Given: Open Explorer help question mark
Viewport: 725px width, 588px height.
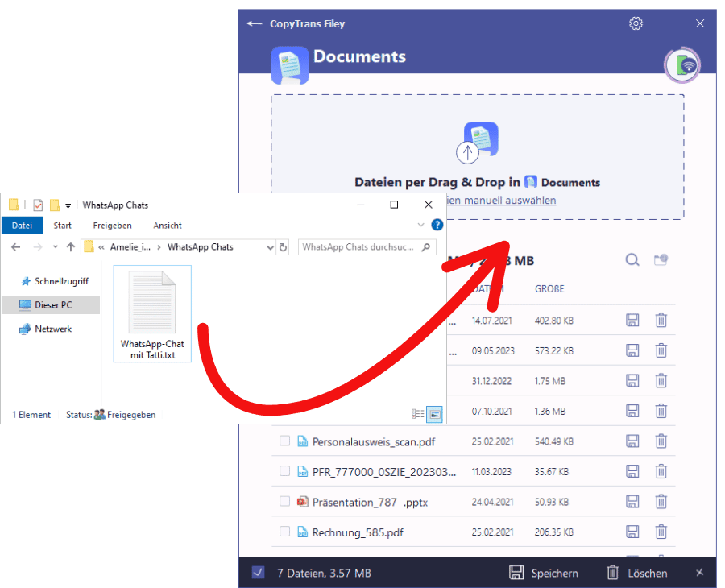Looking at the screenshot, I should tap(437, 225).
